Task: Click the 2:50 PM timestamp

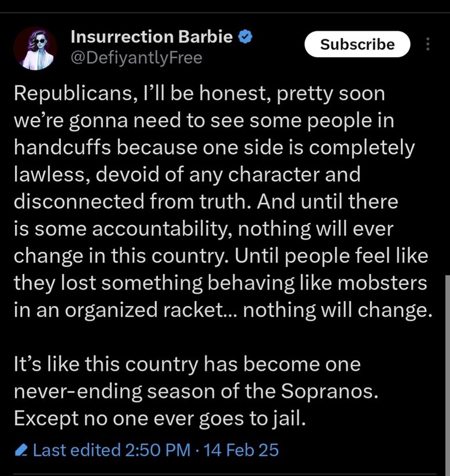Action: coord(158,450)
